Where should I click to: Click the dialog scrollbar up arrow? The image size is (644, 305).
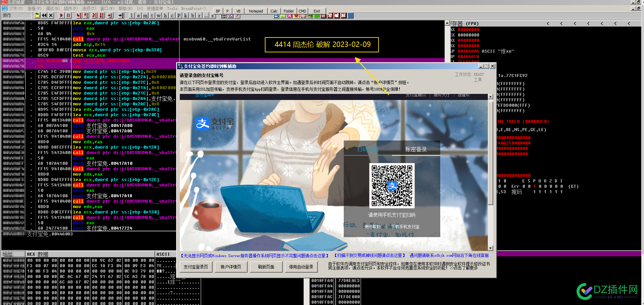click(491, 97)
